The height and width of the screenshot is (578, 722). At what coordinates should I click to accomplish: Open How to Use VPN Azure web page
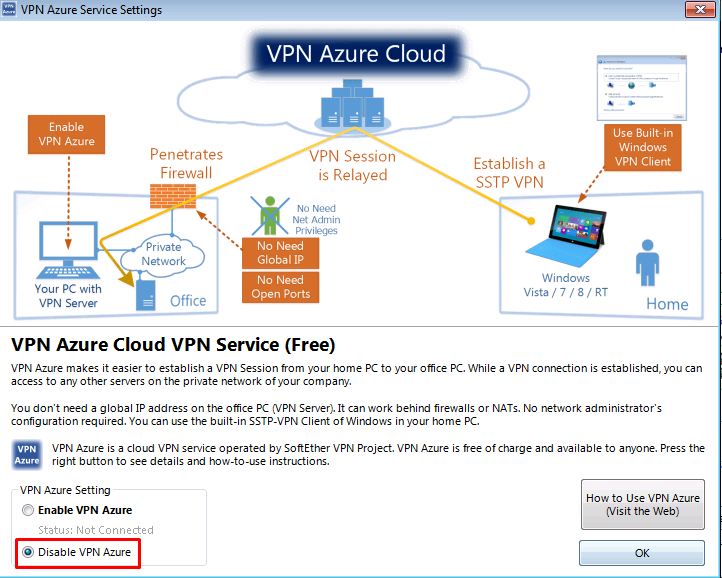click(x=642, y=504)
